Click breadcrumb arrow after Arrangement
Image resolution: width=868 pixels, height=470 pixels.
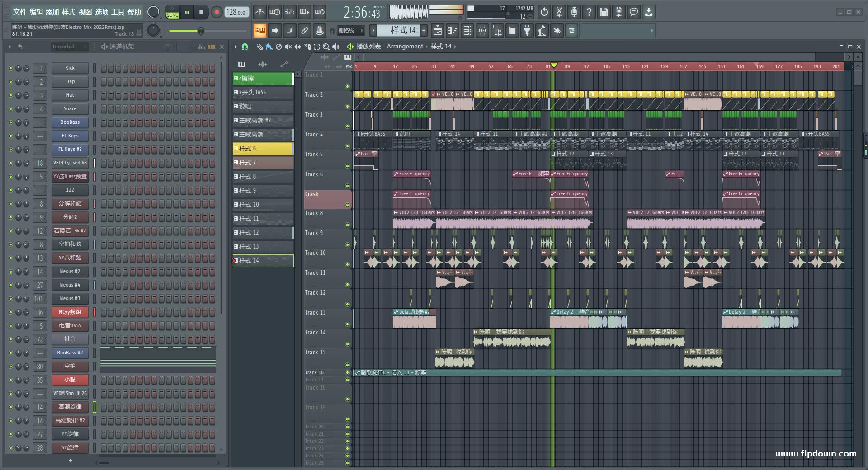click(427, 47)
